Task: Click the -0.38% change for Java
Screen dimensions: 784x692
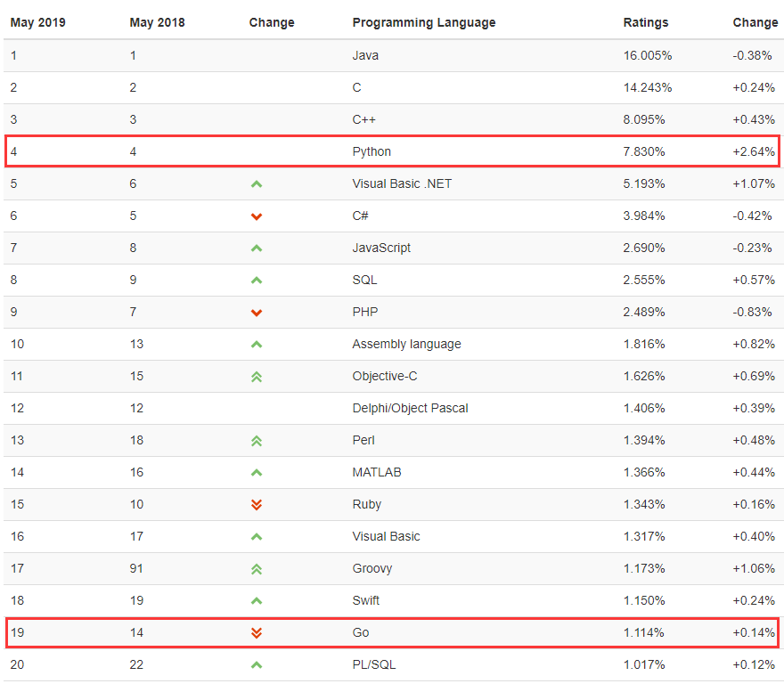Action: click(753, 55)
